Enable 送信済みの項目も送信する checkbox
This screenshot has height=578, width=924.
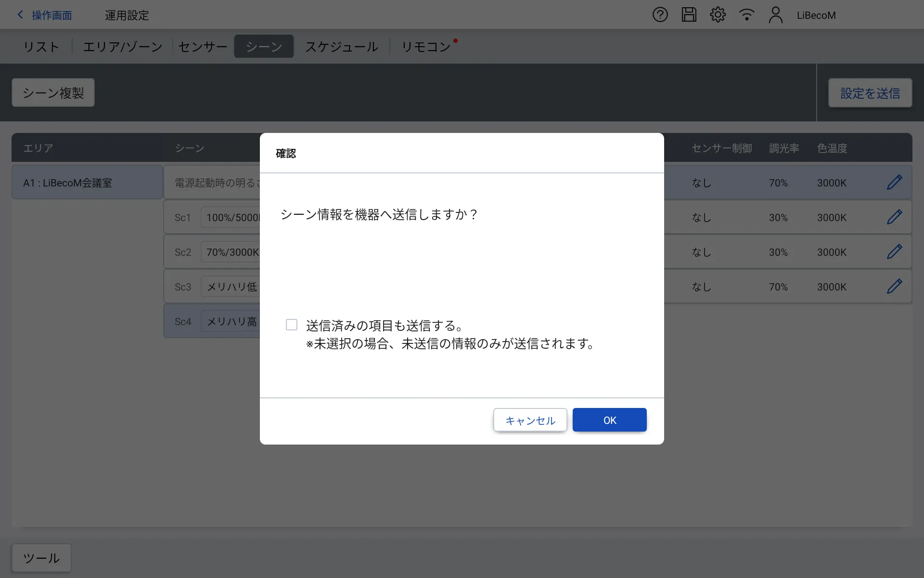click(x=292, y=325)
